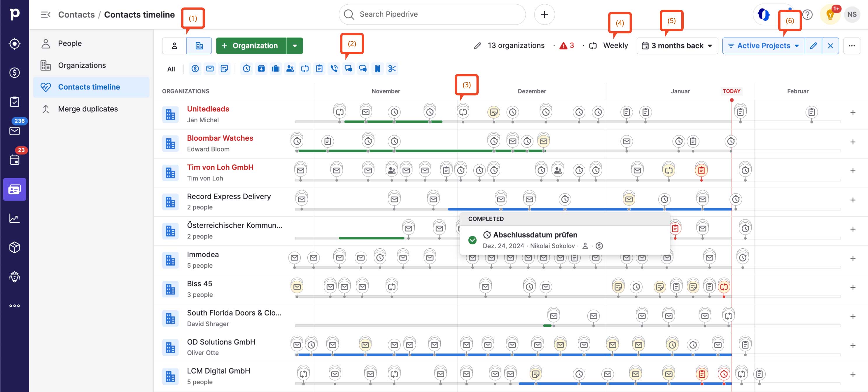
Task: Edit the Active Projects filter pencil
Action: (x=813, y=46)
